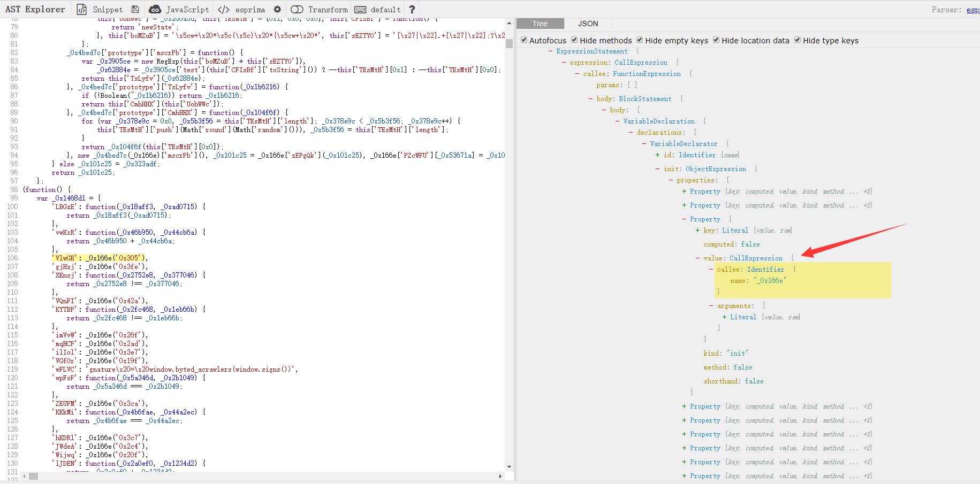Collapse the ExpressionStatement node

tap(551, 51)
